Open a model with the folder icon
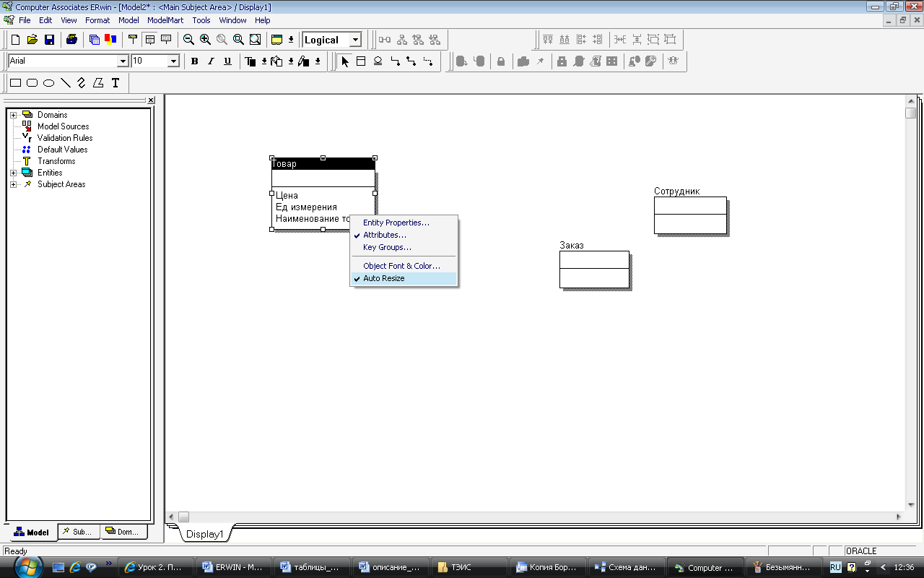The height and width of the screenshot is (578, 924). click(x=32, y=40)
